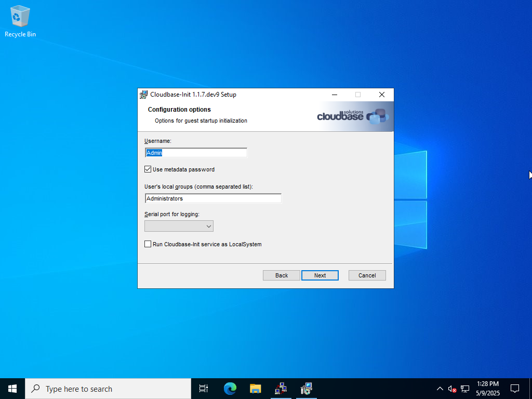Enable Run Cloudbase-Init service as LocalSystem

click(148, 244)
